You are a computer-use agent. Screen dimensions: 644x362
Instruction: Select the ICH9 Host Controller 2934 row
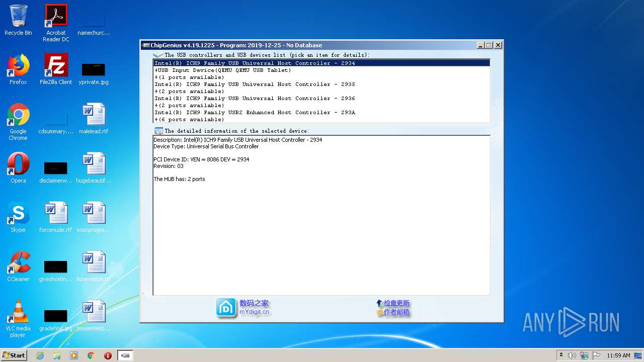pos(321,63)
